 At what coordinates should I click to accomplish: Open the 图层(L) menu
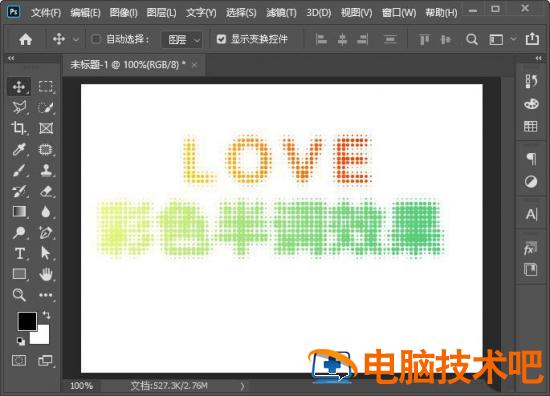click(x=161, y=13)
